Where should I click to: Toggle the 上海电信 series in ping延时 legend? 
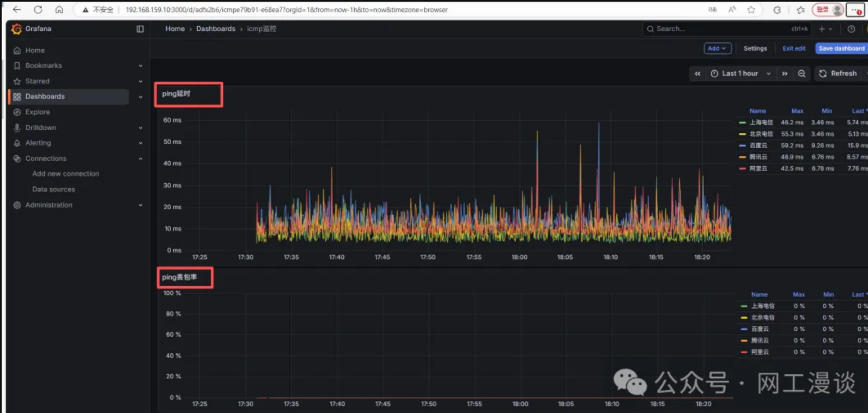[x=761, y=123]
